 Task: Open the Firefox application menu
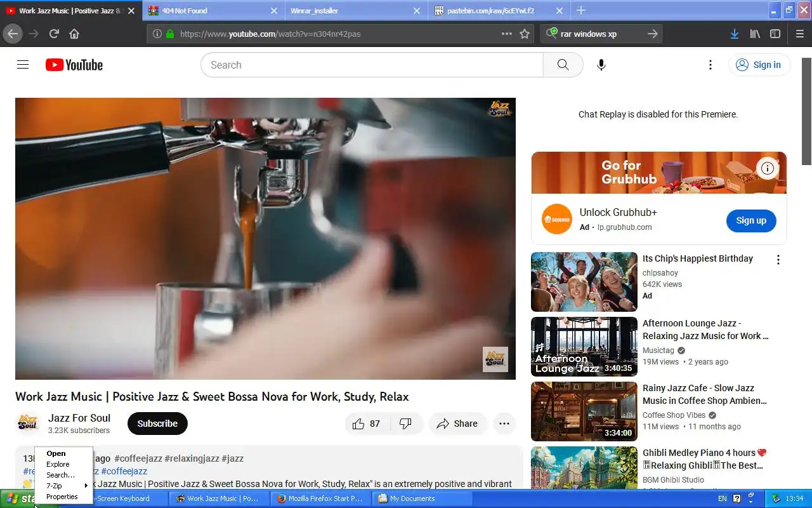click(x=799, y=34)
